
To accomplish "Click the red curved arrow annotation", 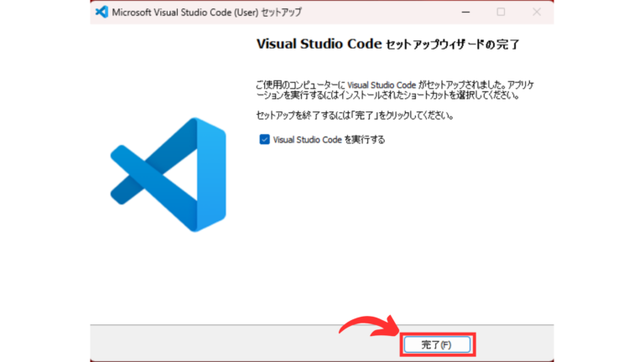I will coord(367,325).
